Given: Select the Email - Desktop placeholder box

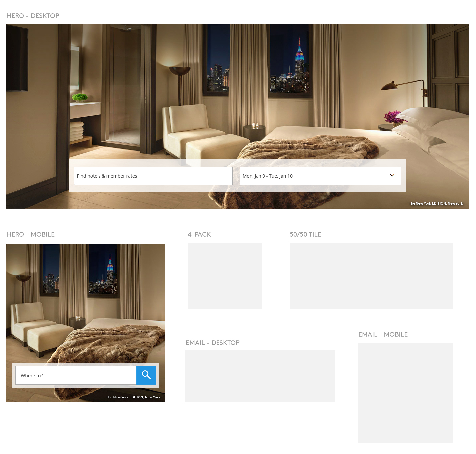Looking at the screenshot, I should [259, 376].
